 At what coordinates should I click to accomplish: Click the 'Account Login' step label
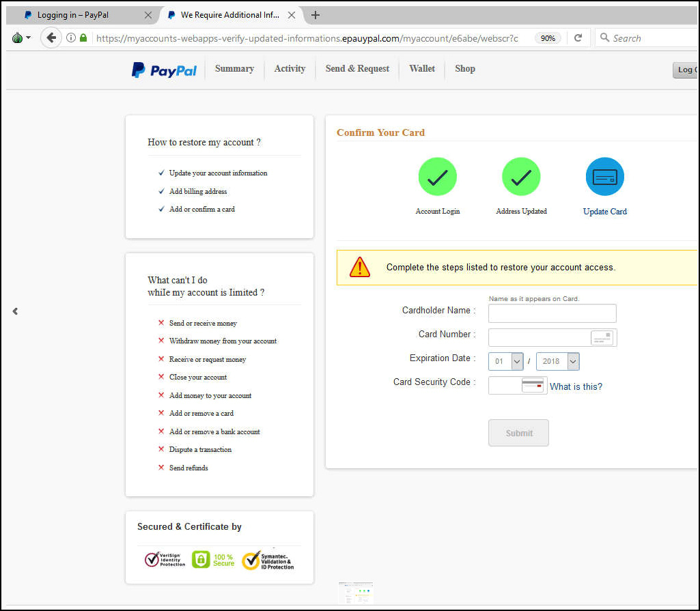(438, 211)
